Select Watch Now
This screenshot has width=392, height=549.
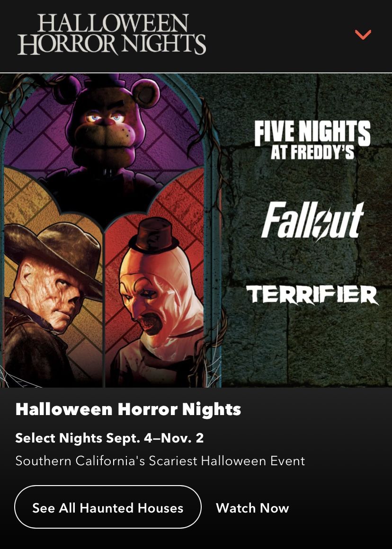252,507
